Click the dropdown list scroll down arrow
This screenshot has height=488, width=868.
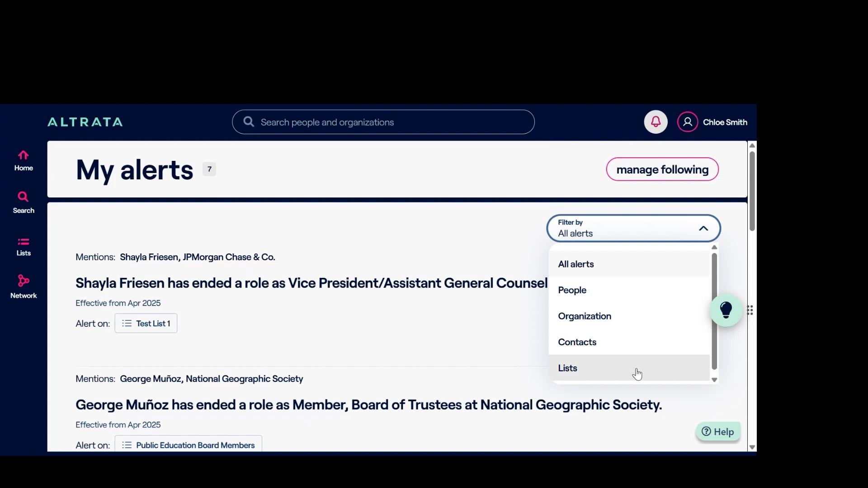[x=714, y=380]
